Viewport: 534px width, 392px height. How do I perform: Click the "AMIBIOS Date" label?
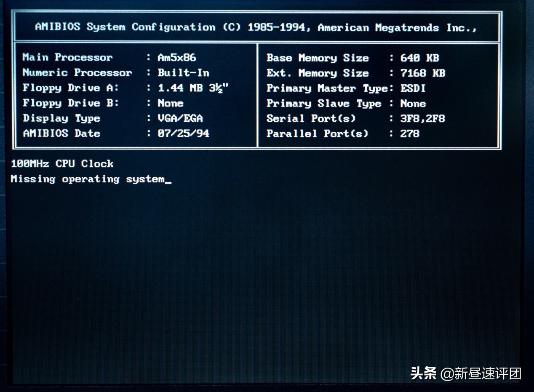61,133
